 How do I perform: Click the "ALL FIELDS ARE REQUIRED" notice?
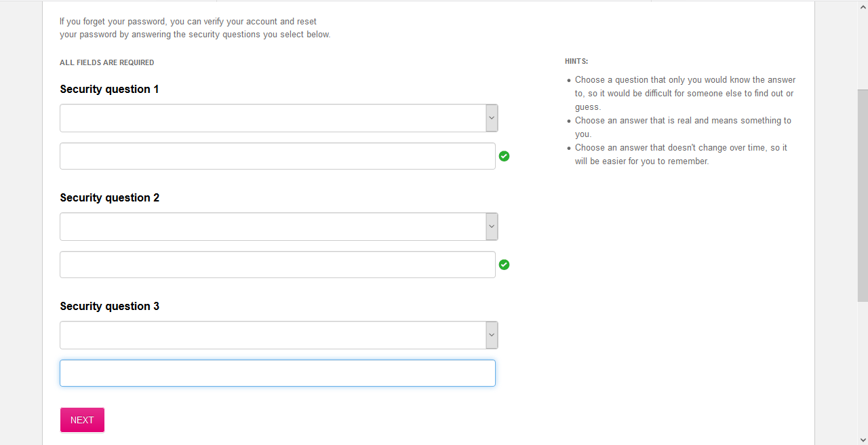click(106, 62)
